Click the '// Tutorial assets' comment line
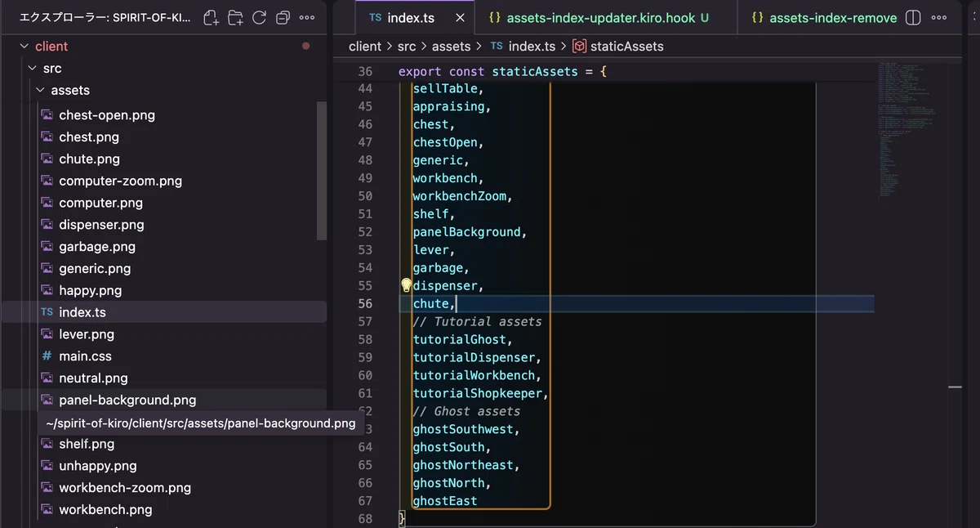This screenshot has height=528, width=980. 477,322
